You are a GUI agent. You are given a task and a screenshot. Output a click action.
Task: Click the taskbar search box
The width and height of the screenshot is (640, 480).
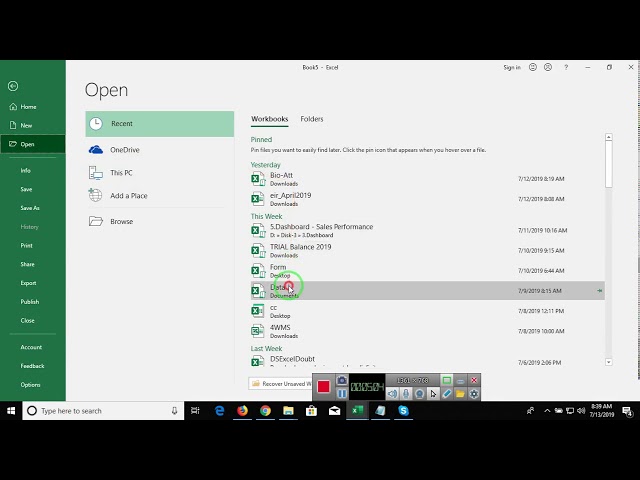(103, 411)
